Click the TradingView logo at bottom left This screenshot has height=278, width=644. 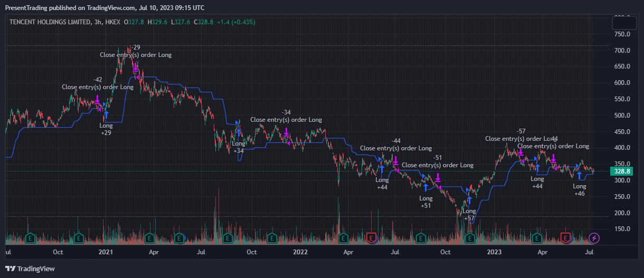pos(30,269)
